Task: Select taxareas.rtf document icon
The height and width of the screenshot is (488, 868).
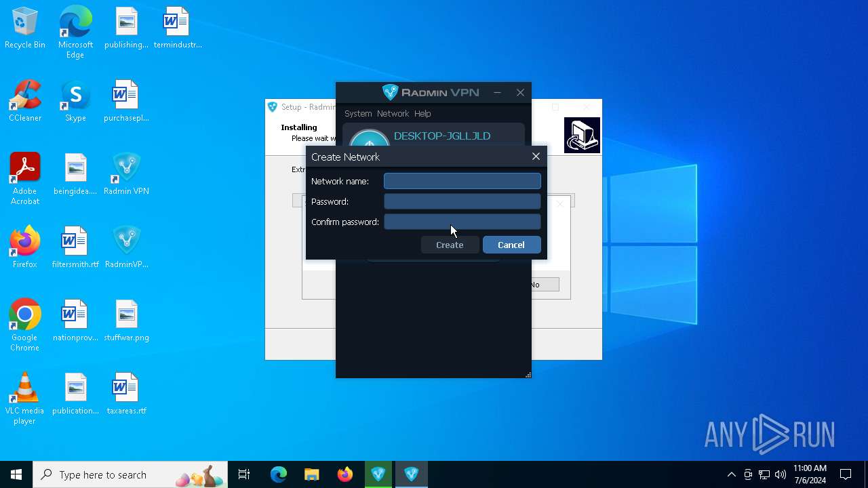Action: 126,394
